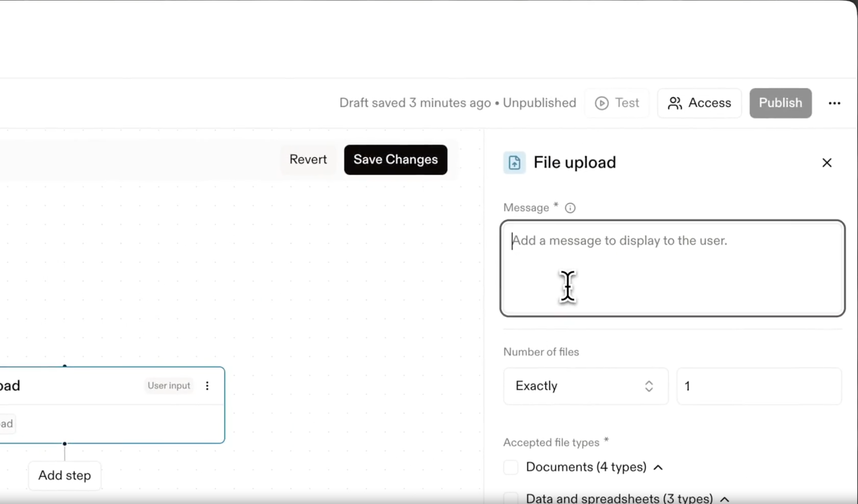Screen dimensions: 858x504
Task: Open the three-dot more options menu
Action: point(834,103)
